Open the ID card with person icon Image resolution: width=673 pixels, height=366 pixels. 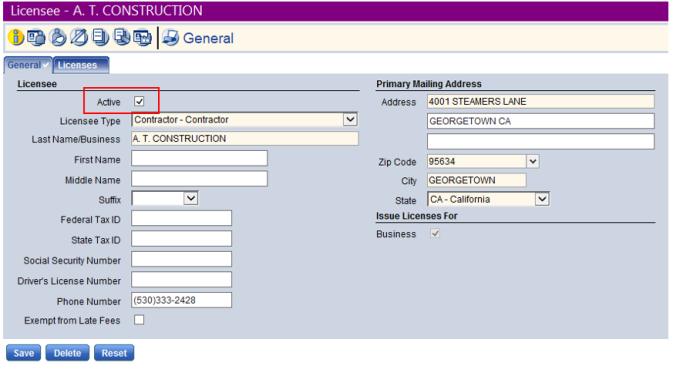(36, 37)
